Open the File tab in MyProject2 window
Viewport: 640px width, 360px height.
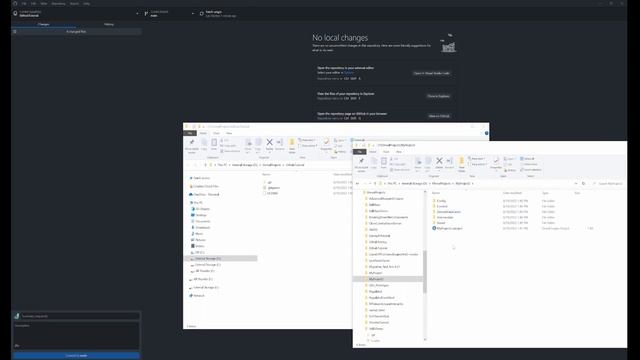pyautogui.click(x=360, y=152)
